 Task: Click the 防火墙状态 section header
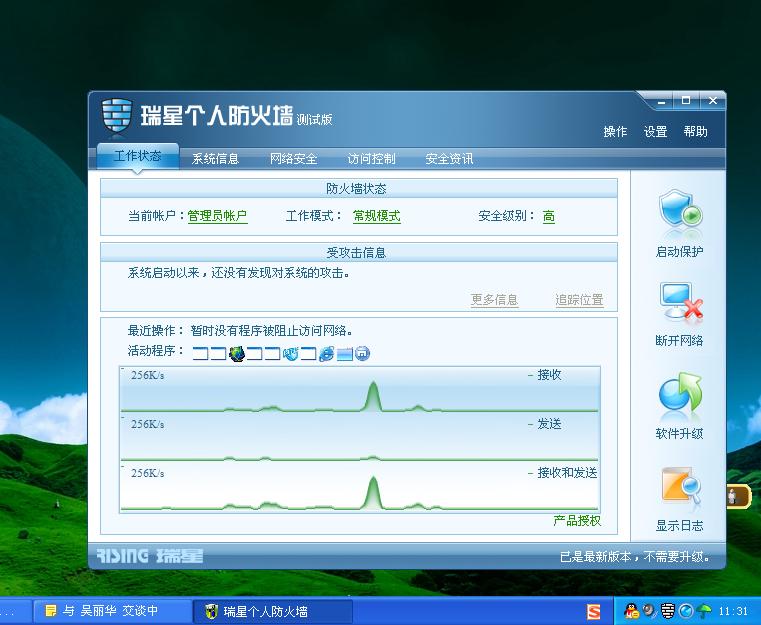tap(359, 188)
